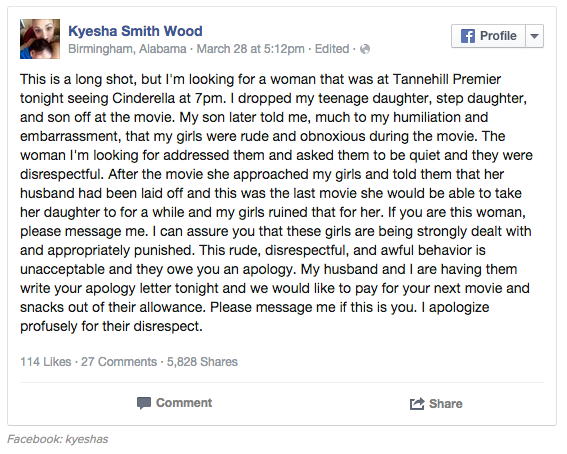Open the Kyesha Smith Wood name link
This screenshot has height=454, width=567.
[135, 31]
